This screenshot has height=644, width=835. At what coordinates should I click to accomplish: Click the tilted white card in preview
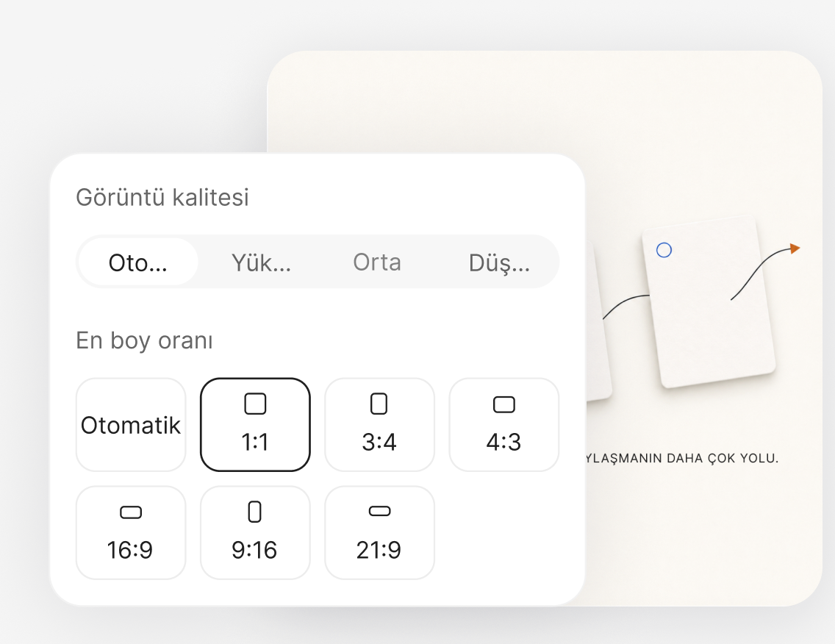(709, 301)
